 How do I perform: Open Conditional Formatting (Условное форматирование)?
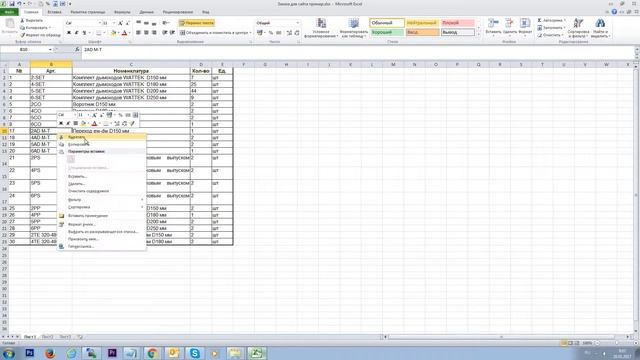(x=321, y=28)
